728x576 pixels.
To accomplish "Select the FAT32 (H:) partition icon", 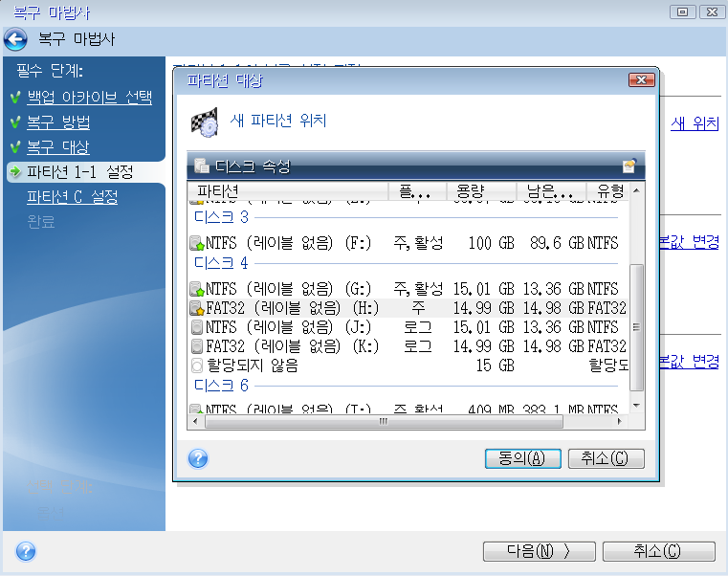I will coord(196,308).
